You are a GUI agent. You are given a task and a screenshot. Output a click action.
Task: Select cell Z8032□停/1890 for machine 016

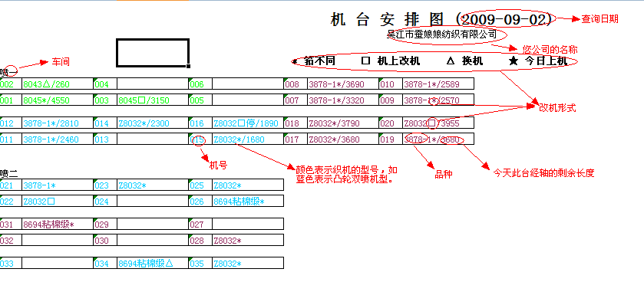click(x=248, y=123)
